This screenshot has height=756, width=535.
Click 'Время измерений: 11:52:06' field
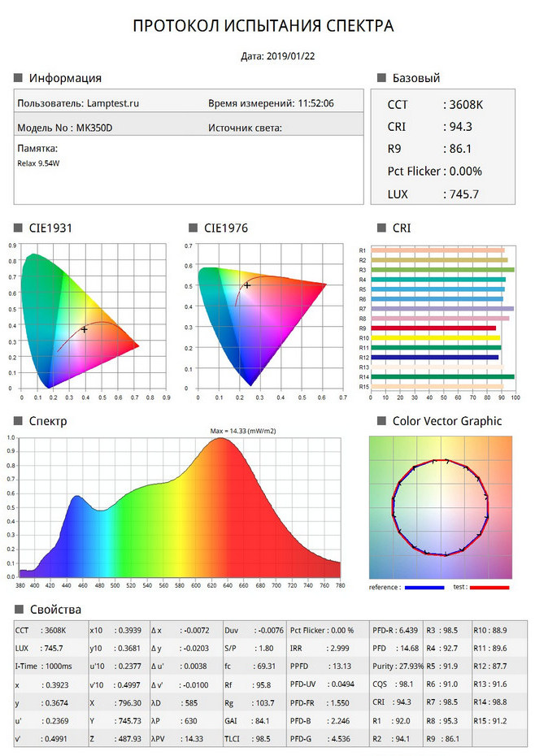pyautogui.click(x=271, y=103)
